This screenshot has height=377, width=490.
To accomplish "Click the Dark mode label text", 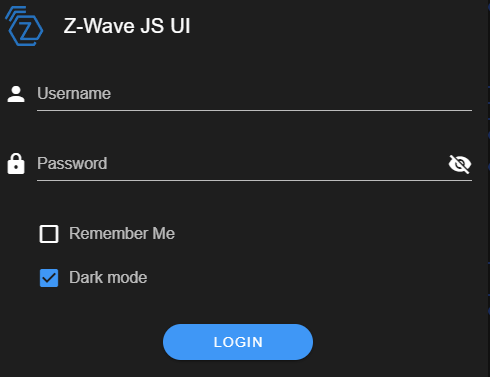I will (108, 277).
